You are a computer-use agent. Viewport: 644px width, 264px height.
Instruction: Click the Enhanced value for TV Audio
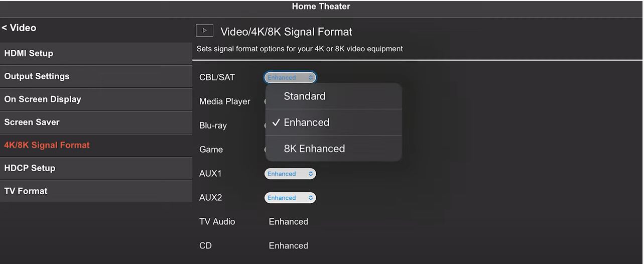click(x=289, y=221)
